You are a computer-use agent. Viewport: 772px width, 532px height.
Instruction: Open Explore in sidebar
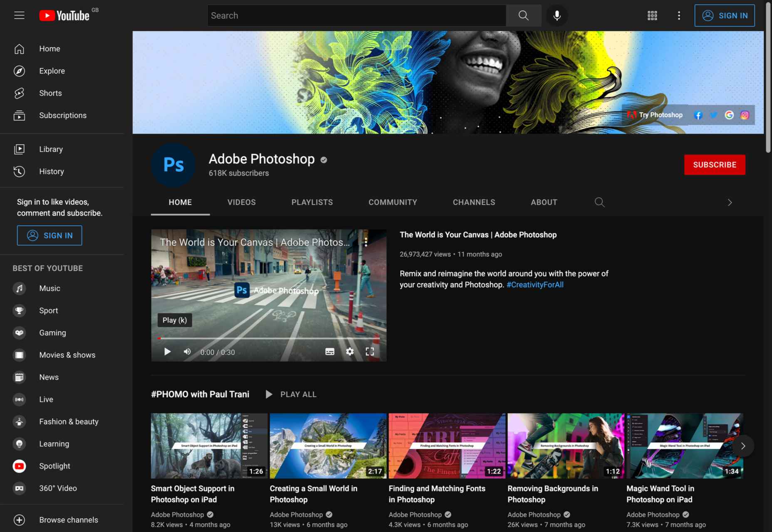[62, 71]
